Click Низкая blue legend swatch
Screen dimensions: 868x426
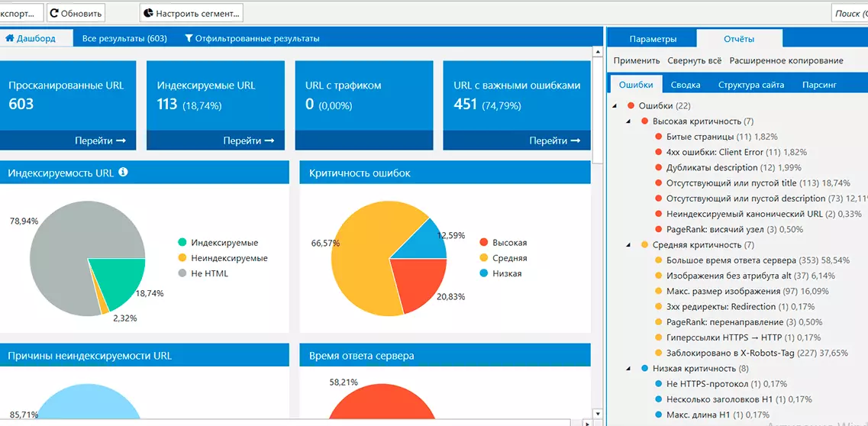483,273
